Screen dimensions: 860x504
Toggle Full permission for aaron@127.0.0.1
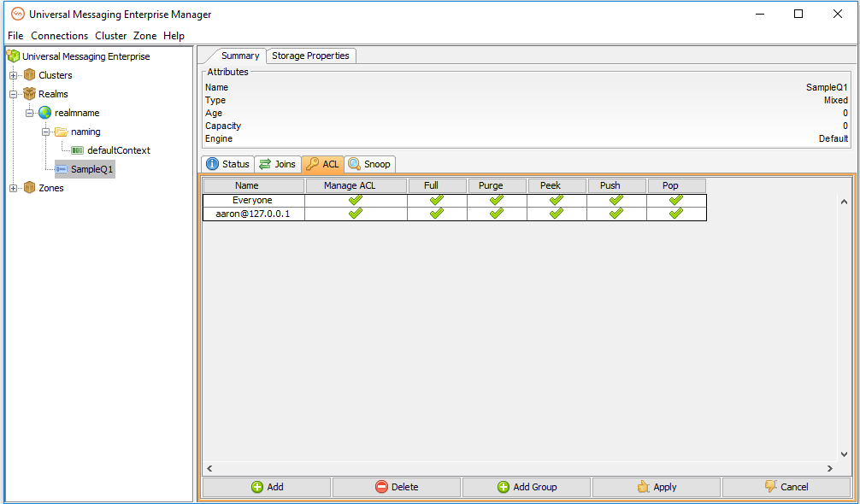(x=437, y=214)
